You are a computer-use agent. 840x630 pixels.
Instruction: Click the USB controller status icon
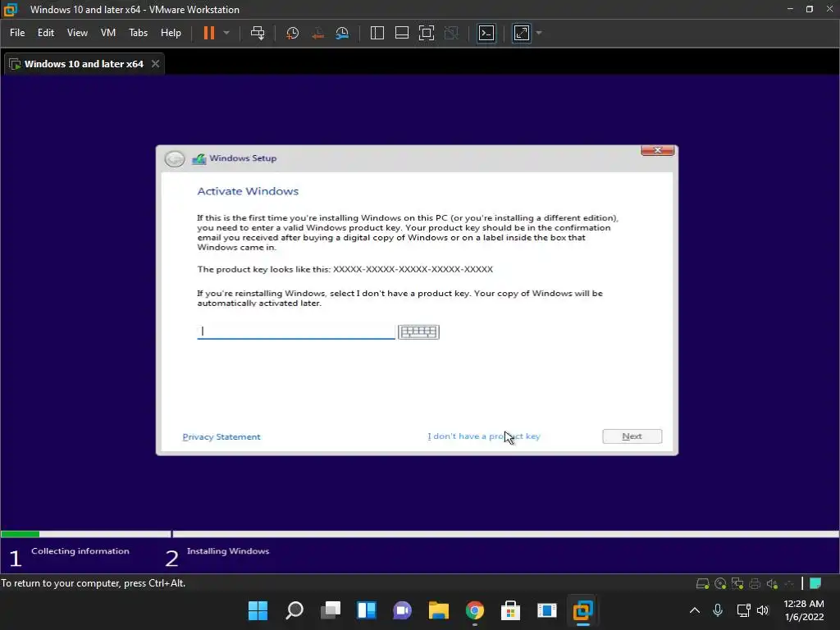click(x=789, y=583)
